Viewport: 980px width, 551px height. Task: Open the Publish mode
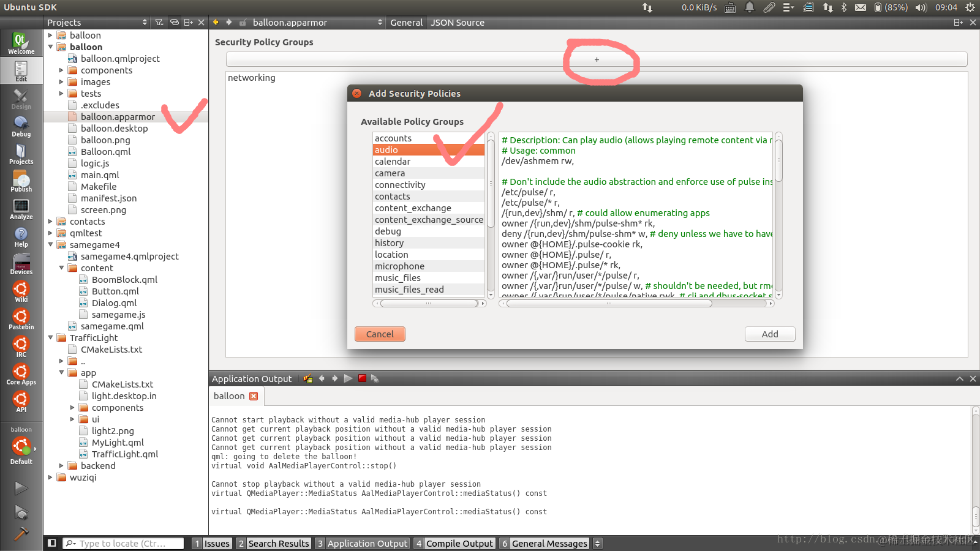coord(21,181)
